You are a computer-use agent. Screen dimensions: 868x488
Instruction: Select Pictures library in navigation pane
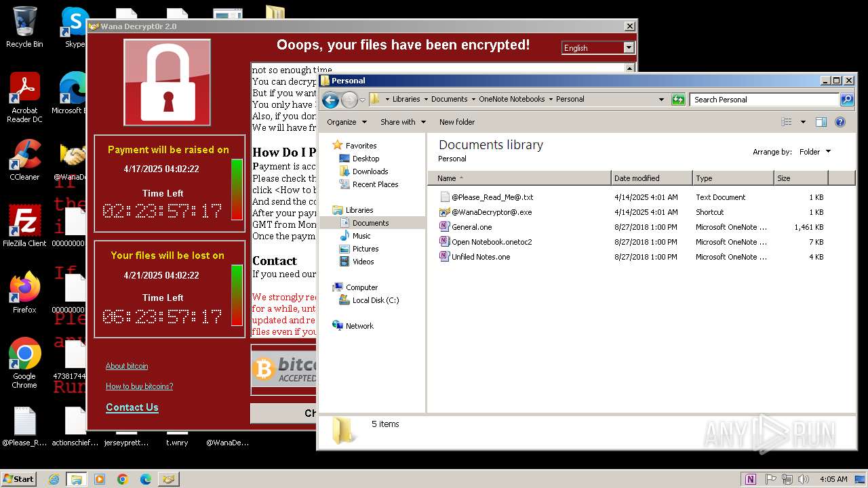point(366,249)
